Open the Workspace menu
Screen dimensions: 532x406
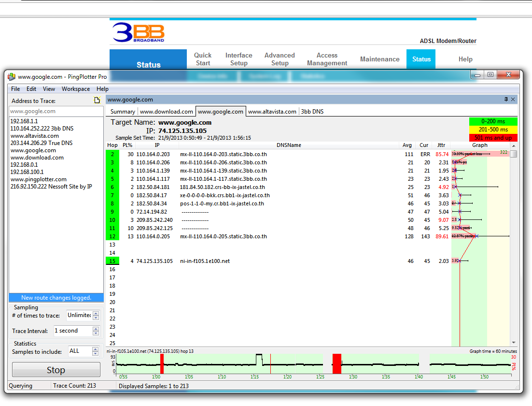click(76, 88)
